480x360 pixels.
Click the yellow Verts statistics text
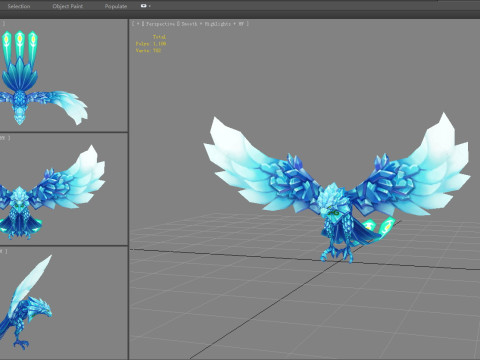pos(148,51)
